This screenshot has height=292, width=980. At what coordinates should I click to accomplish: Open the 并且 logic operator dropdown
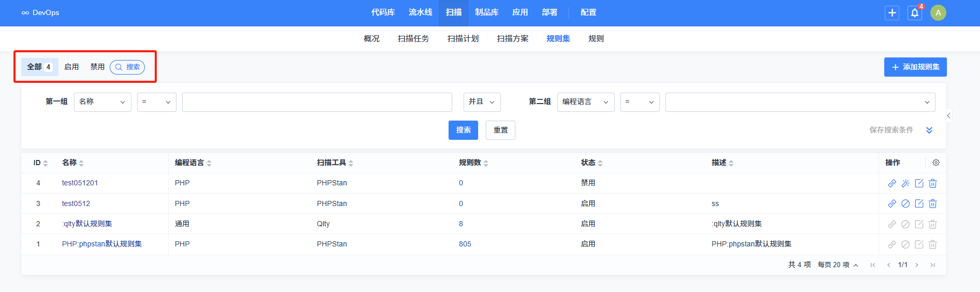(x=482, y=102)
